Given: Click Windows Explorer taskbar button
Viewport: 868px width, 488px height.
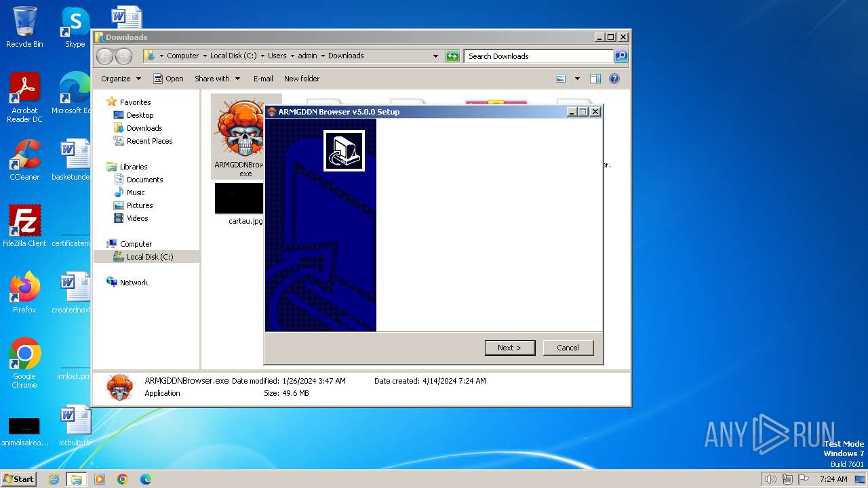Looking at the screenshot, I should pyautogui.click(x=76, y=479).
